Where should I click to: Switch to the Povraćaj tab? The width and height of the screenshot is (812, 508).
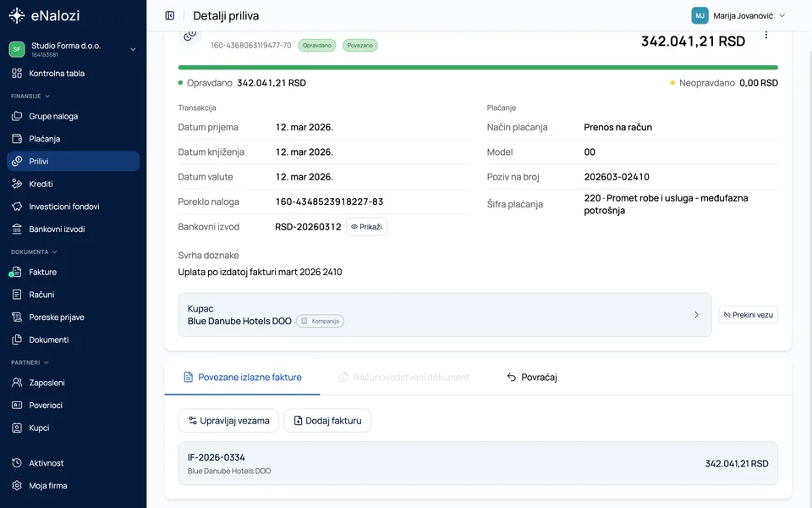(532, 378)
